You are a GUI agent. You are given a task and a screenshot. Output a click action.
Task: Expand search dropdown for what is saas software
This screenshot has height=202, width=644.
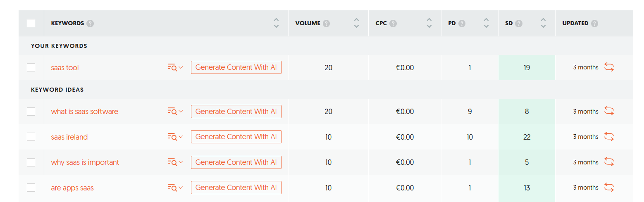175,111
